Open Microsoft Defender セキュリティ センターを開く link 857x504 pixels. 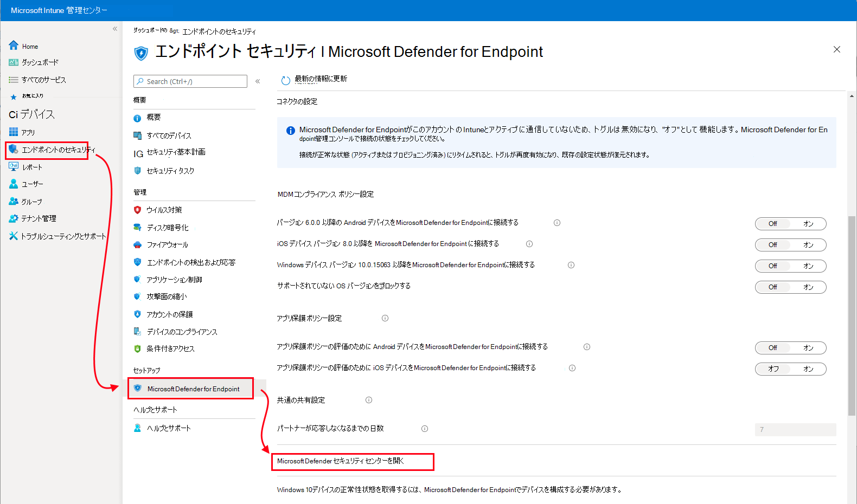point(341,461)
